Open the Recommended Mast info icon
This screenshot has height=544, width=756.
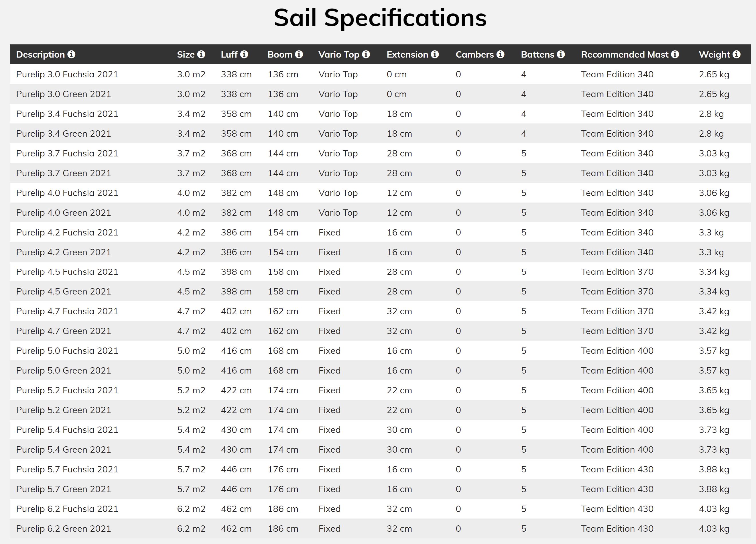[675, 54]
